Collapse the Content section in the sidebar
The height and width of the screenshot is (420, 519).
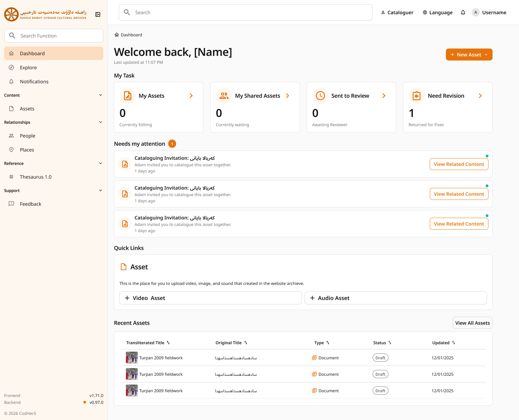point(100,95)
